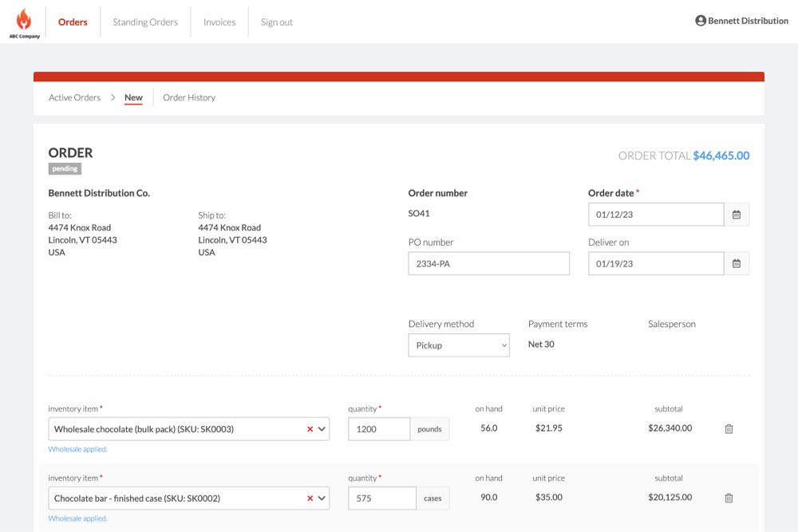The height and width of the screenshot is (532, 798).
Task: Expand the Chocolate bar inventory item dropdown
Action: click(x=322, y=499)
